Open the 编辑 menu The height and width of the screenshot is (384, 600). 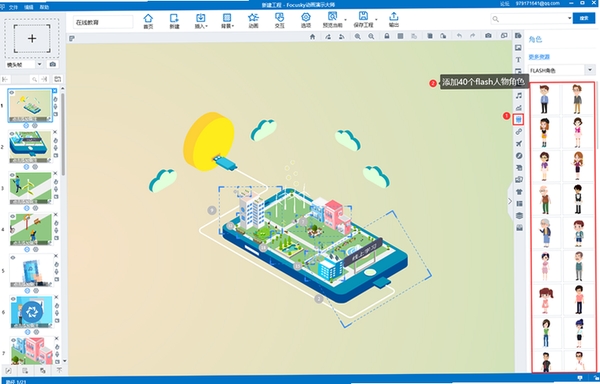point(29,7)
